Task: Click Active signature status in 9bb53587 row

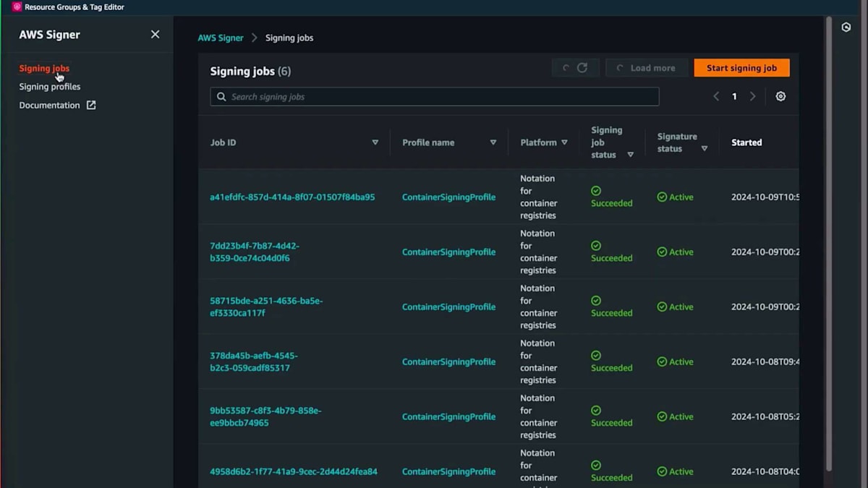Action: tap(675, 417)
